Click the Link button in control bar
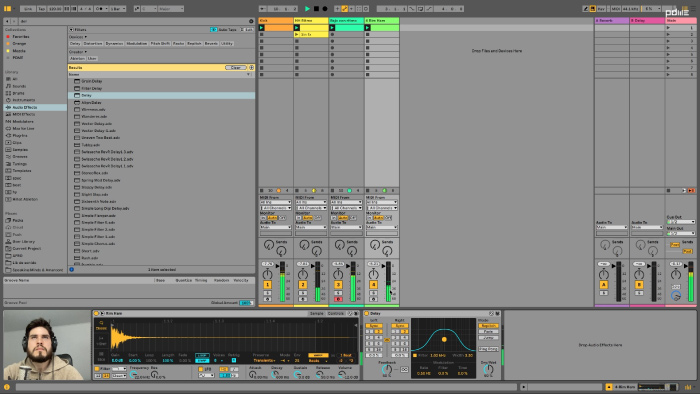 28,8
